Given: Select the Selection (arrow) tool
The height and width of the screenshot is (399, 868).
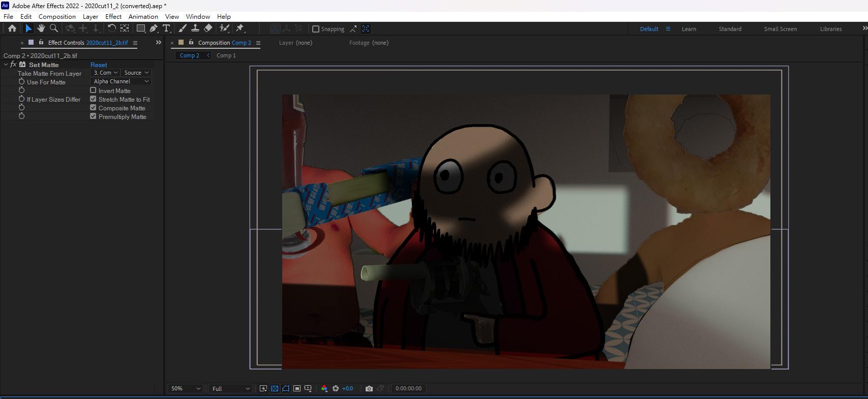Looking at the screenshot, I should [28, 28].
